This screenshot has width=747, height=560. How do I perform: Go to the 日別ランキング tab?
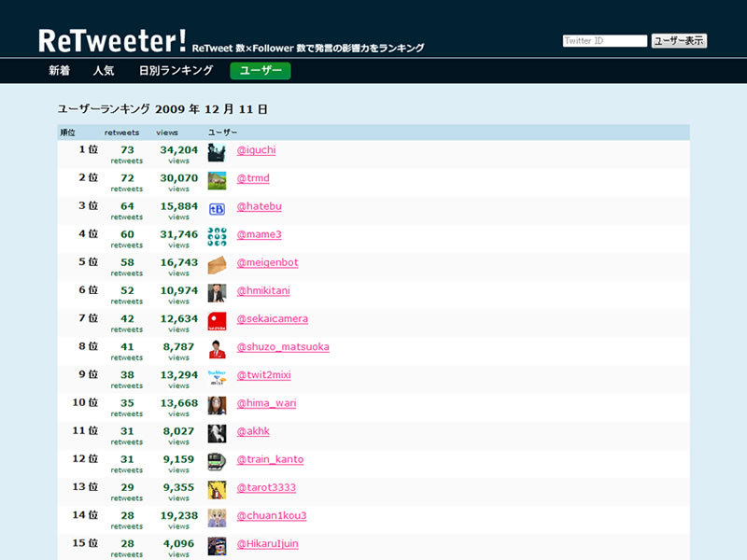[x=176, y=71]
